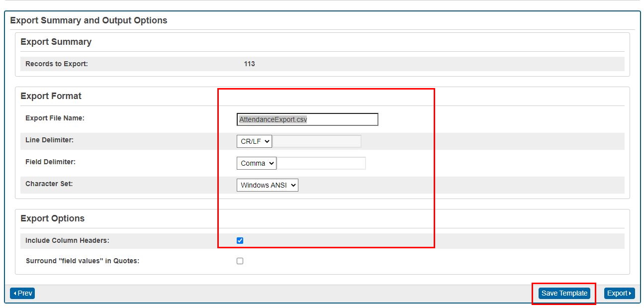The width and height of the screenshot is (644, 308).
Task: Click the Include Column Headers label
Action: click(x=67, y=240)
